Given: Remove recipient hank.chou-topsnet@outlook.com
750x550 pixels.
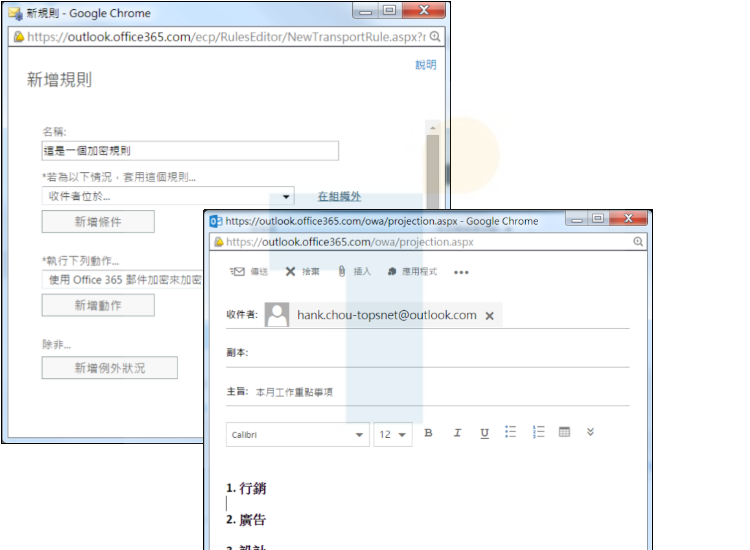Looking at the screenshot, I should tap(489, 316).
